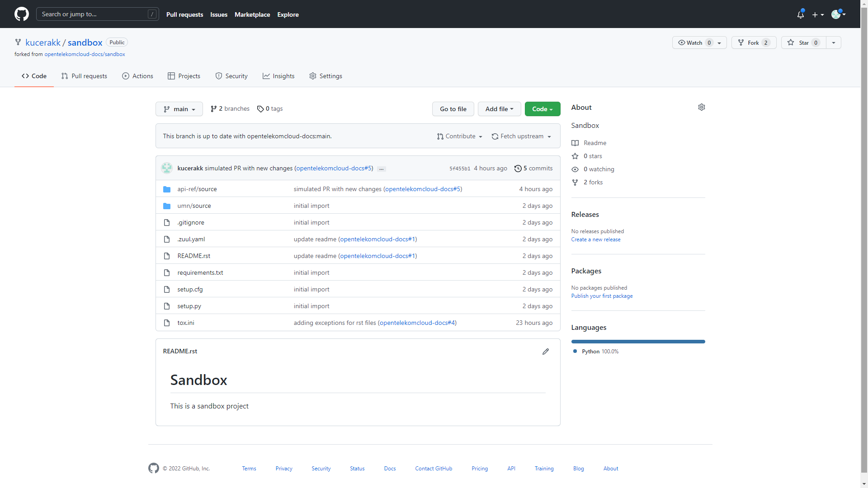The image size is (868, 488).
Task: Expand the Add file dropdown
Action: click(x=499, y=109)
